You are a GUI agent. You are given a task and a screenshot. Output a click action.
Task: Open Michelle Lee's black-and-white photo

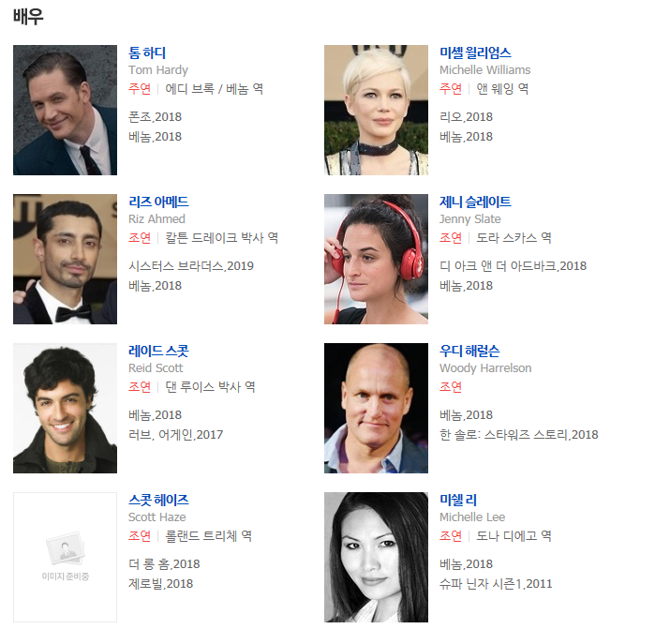click(376, 557)
